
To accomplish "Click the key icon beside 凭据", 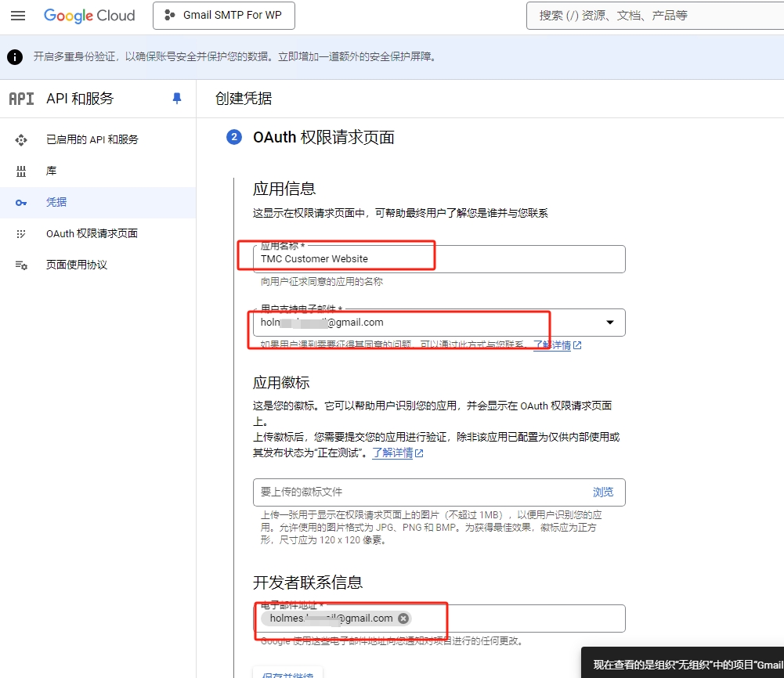I will pyautogui.click(x=21, y=203).
